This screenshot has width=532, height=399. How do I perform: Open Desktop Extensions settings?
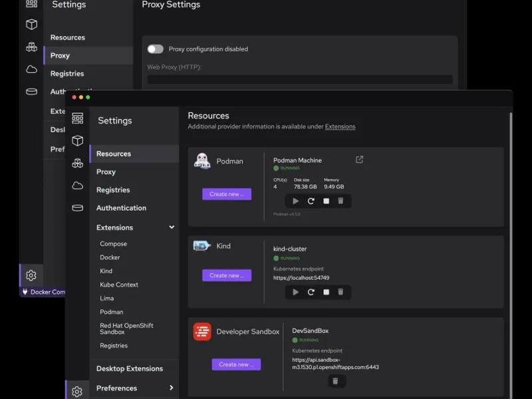(134, 368)
